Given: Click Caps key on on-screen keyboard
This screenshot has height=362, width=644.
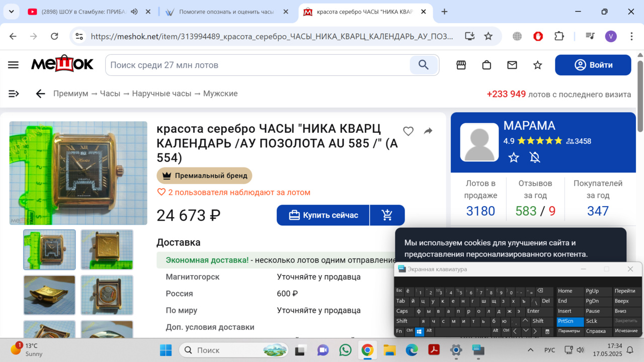Looking at the screenshot, I should (x=404, y=311).
